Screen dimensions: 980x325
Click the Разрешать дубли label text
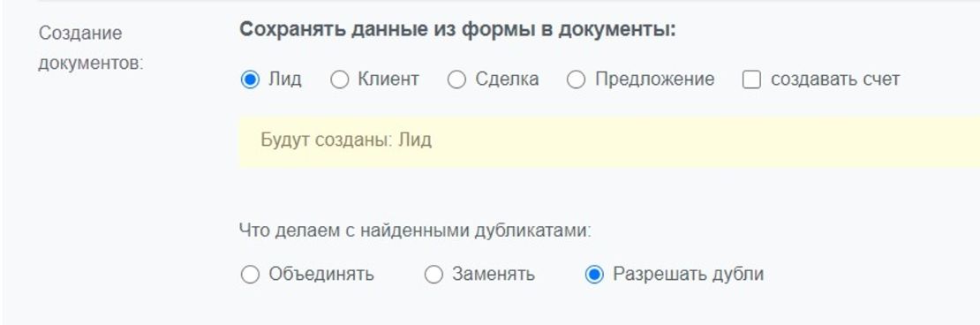(688, 275)
